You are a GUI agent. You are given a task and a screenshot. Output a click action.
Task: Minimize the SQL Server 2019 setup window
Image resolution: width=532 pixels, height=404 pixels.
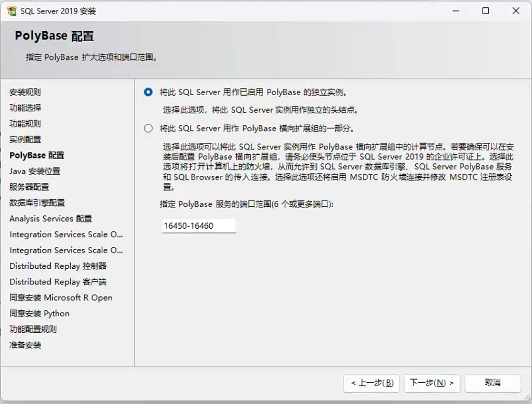[456, 11]
